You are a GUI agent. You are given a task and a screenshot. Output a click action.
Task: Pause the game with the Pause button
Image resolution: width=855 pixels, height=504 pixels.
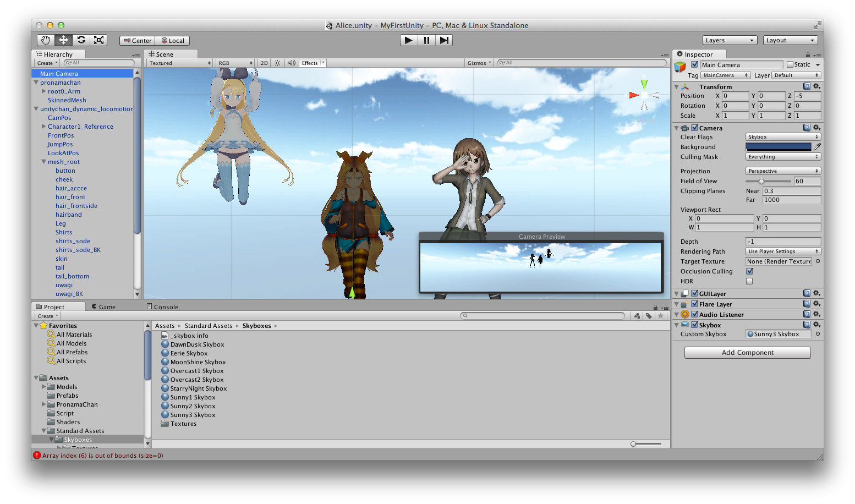pos(426,40)
